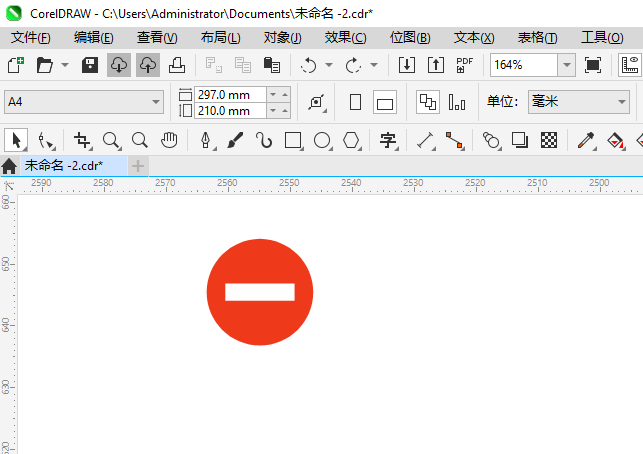Redo the last action
Screen dimensions: 643x454
[353, 65]
